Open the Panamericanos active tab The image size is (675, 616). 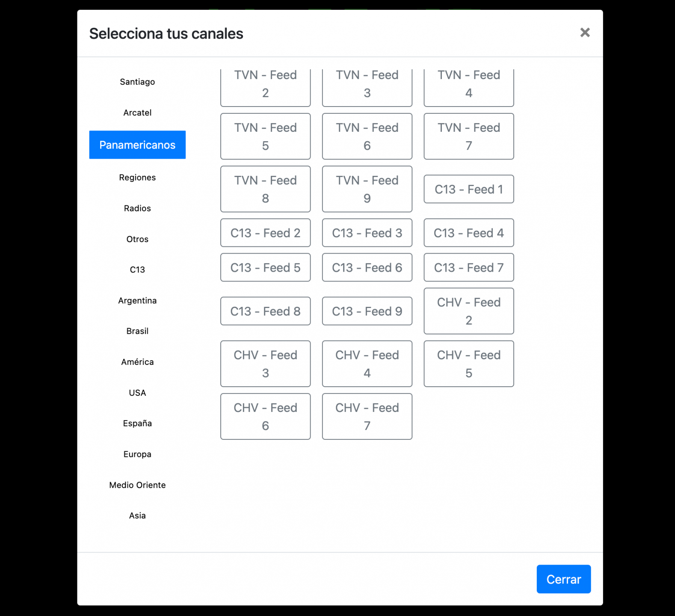[137, 145]
